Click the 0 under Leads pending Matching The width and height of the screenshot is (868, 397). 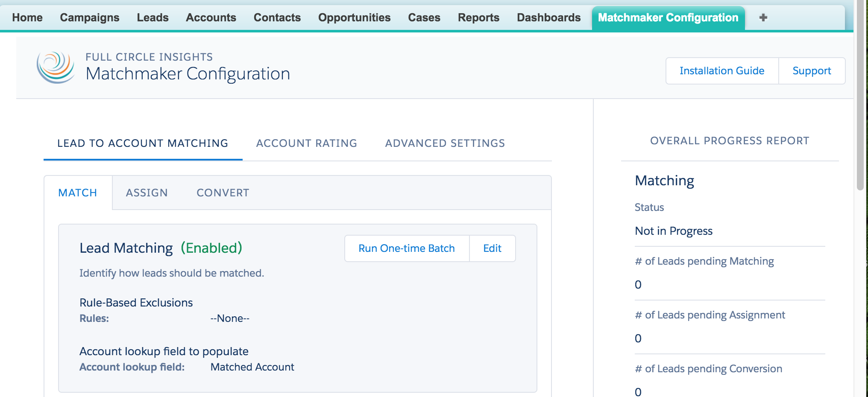[638, 285]
